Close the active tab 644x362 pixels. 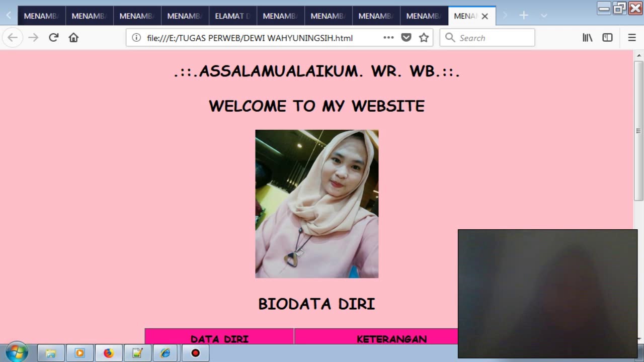[485, 16]
